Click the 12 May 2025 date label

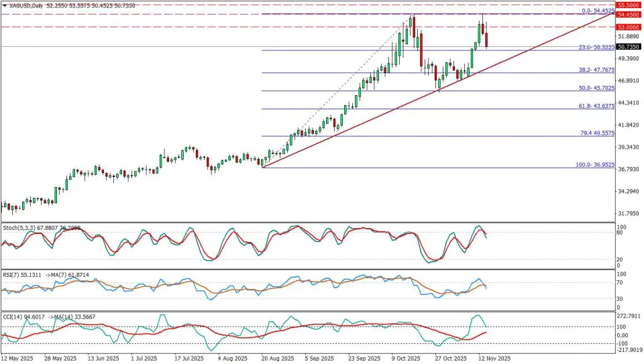pos(18,359)
